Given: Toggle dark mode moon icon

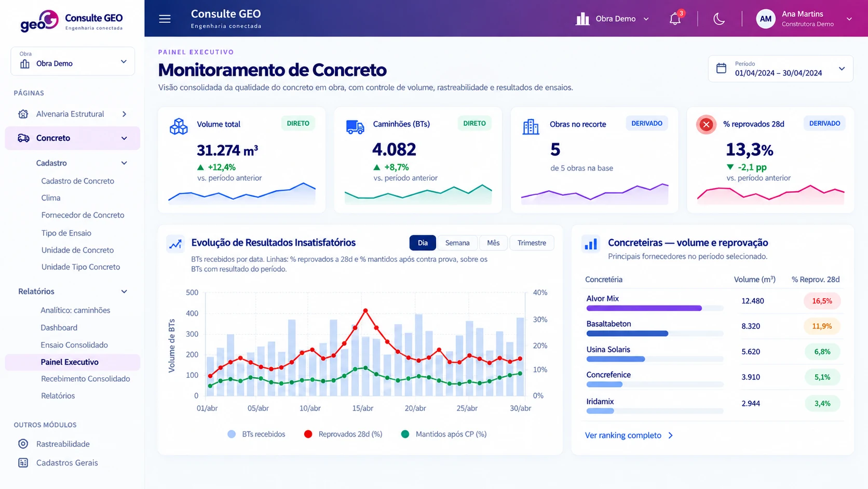Looking at the screenshot, I should (719, 19).
